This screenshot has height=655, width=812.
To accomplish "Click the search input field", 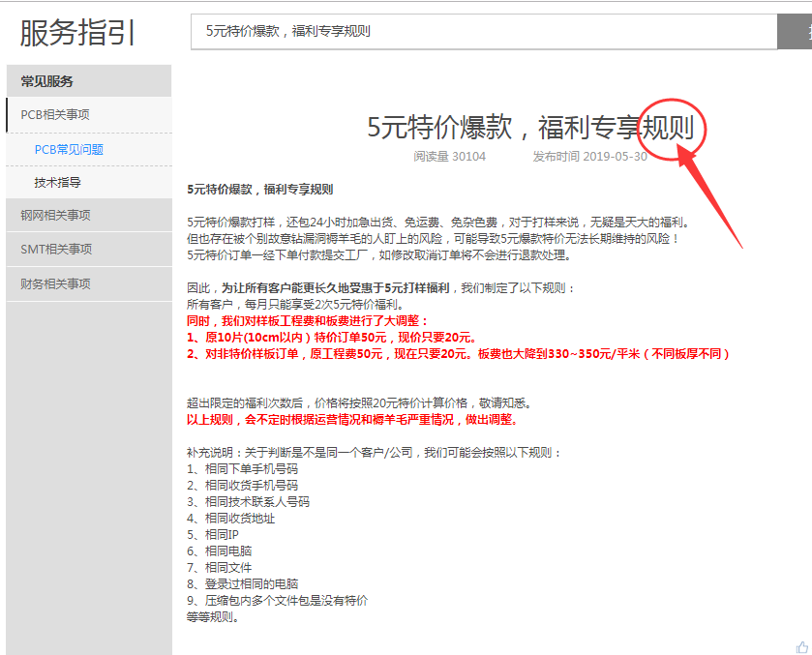I will 484,31.
